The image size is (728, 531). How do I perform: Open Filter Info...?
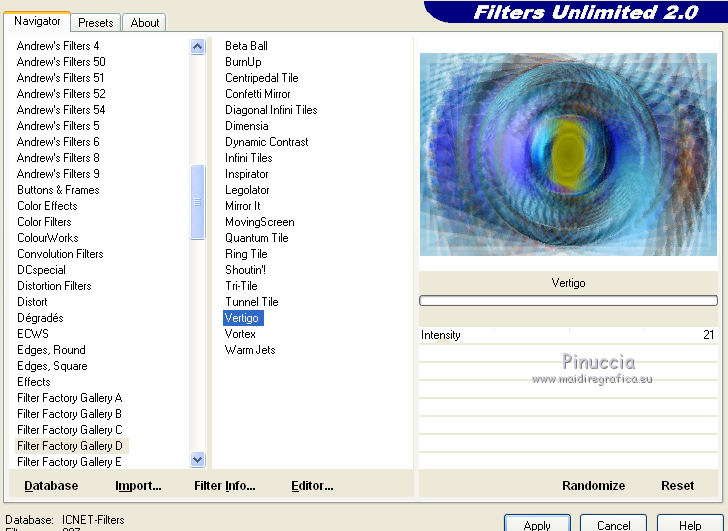225,486
